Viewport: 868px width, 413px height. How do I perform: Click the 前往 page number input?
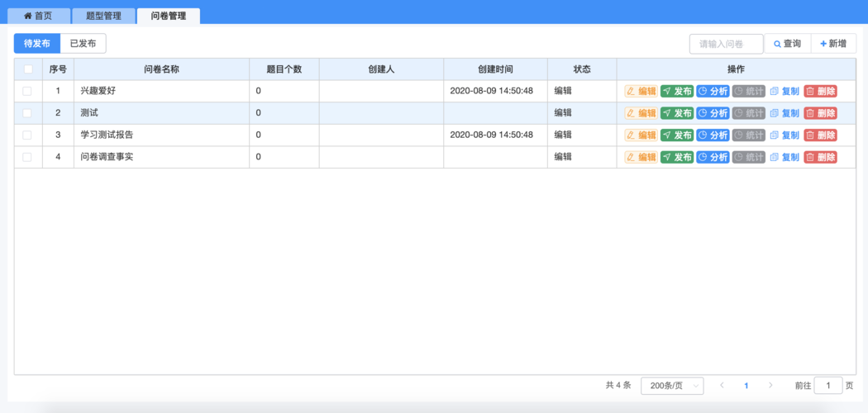click(828, 386)
